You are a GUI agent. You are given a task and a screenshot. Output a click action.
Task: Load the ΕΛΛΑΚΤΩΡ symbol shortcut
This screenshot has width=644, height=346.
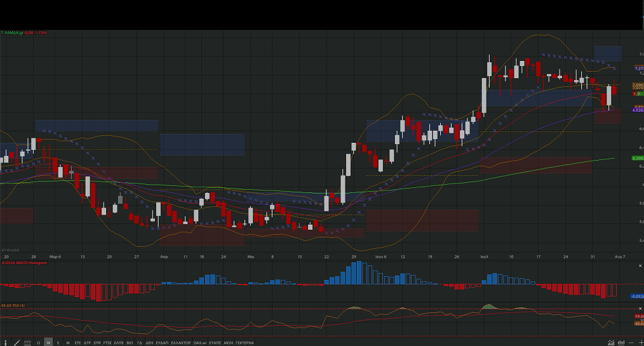point(181,343)
